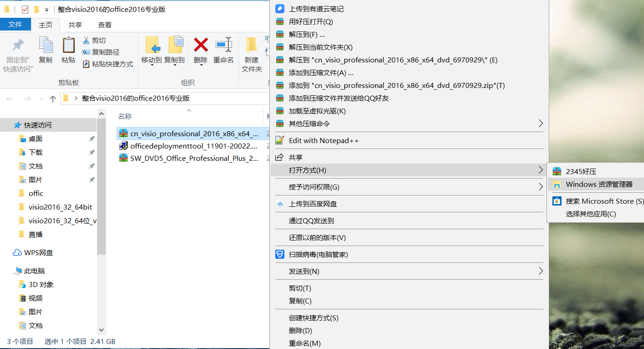Screen dimensions: 644x349
Task: Click Paste shortcut (粘贴快捷方式) ribbon button
Action: (108, 64)
